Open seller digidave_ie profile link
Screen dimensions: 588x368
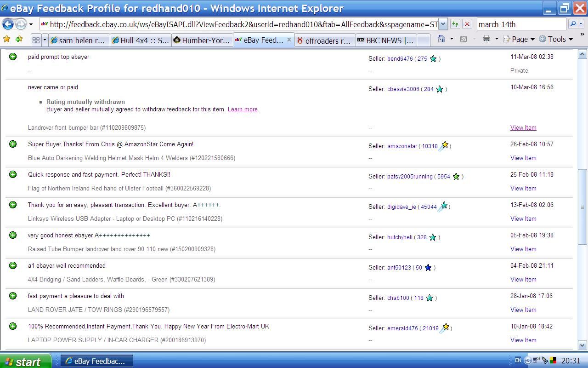click(401, 207)
